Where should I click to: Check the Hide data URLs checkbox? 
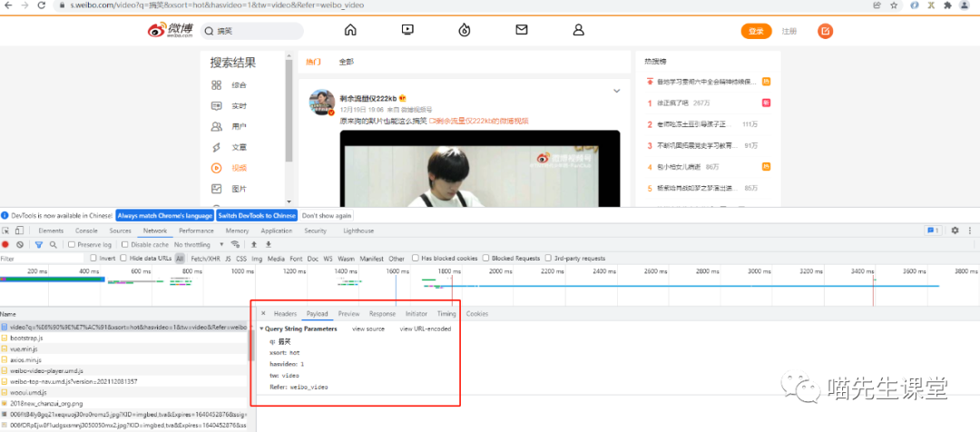[123, 258]
